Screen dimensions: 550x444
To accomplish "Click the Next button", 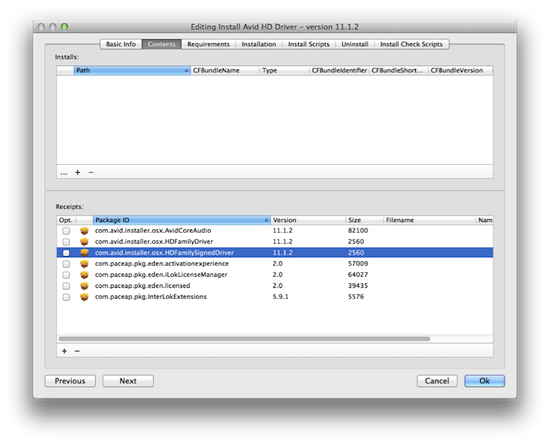I will (128, 381).
